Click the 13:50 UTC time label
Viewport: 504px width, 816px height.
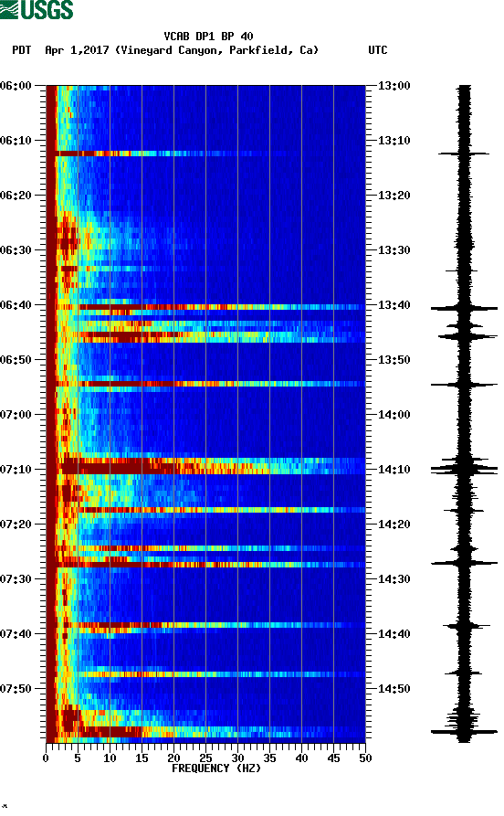tap(394, 360)
